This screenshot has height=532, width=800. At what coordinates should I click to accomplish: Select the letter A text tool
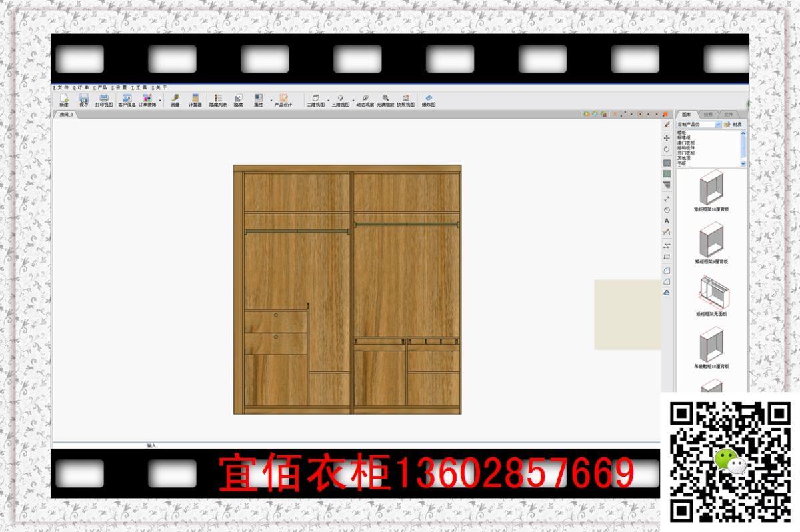click(667, 221)
